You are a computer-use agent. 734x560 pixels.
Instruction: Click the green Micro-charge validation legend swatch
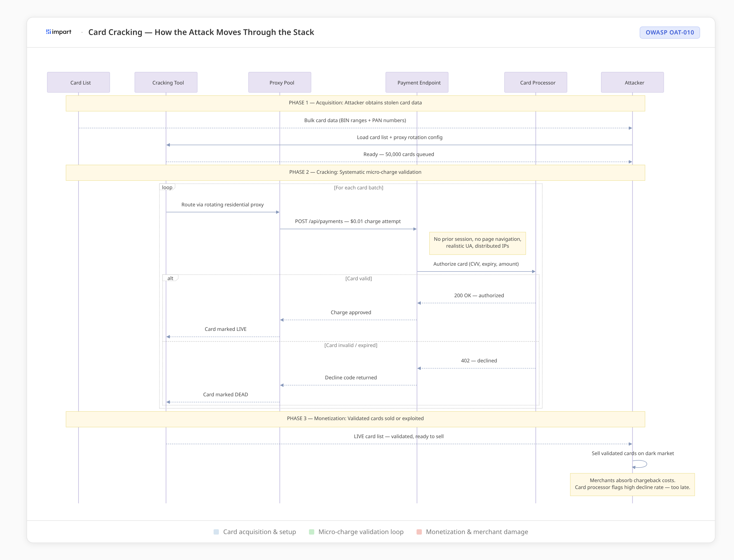tap(311, 532)
